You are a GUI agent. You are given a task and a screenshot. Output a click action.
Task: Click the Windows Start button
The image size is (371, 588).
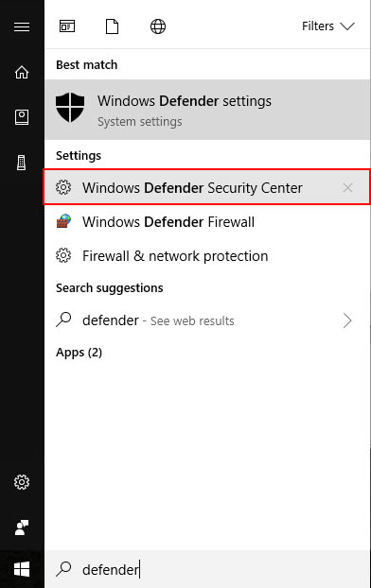click(22, 569)
